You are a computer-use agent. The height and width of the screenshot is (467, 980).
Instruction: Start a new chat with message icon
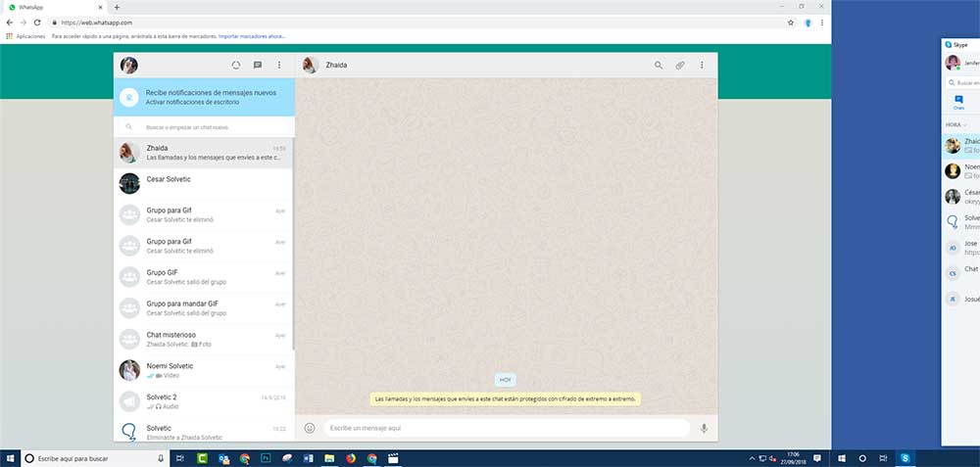pos(258,65)
